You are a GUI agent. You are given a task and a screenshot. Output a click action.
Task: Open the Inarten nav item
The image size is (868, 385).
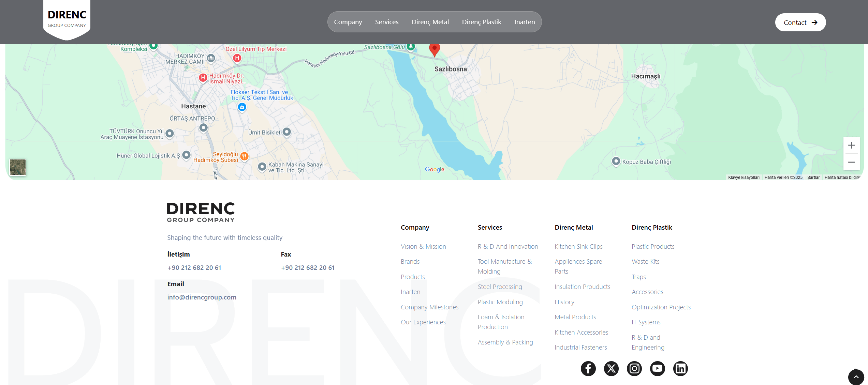pos(525,22)
